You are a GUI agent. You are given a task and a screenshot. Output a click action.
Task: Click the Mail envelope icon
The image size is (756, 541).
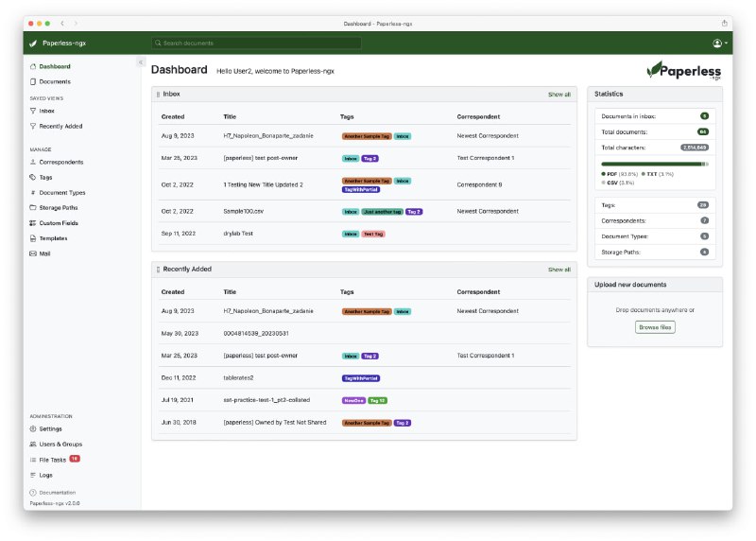pos(34,253)
